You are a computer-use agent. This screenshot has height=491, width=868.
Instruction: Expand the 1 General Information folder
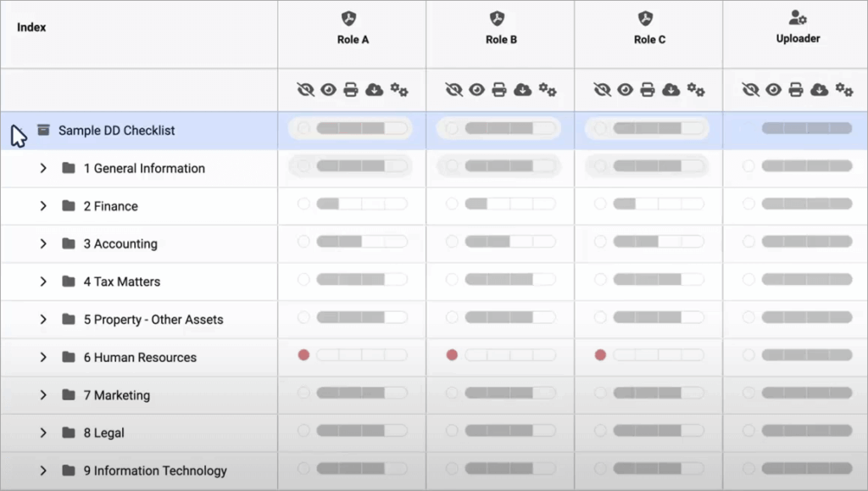(x=42, y=168)
